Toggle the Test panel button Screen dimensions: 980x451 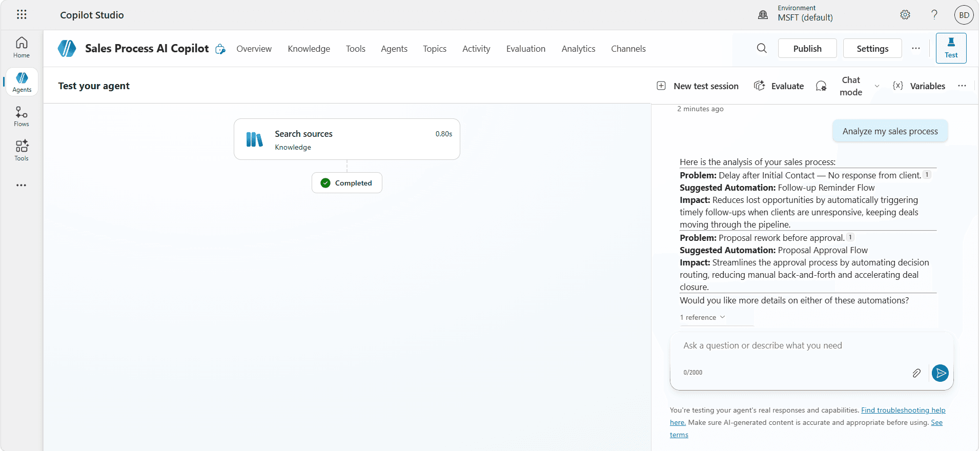(x=951, y=48)
